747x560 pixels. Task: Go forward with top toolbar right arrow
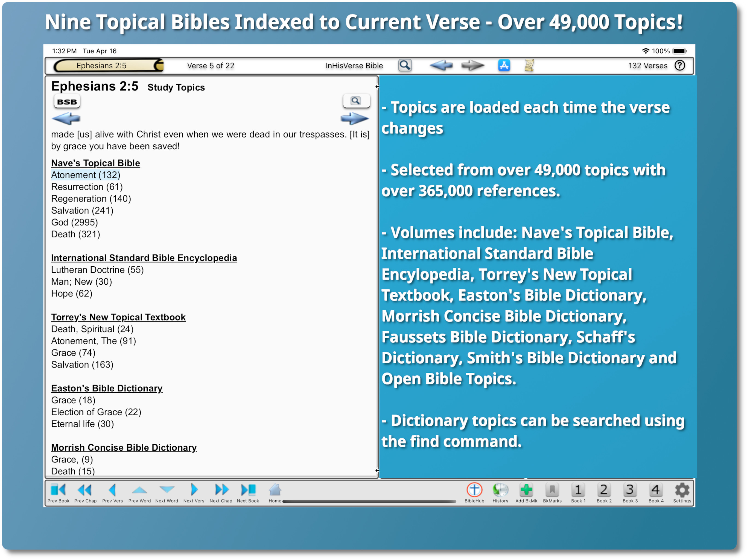point(473,65)
